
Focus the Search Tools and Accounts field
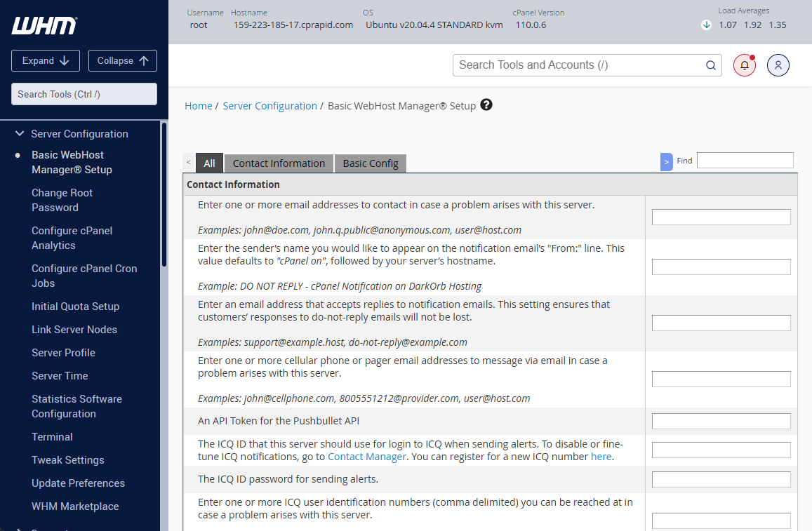pyautogui.click(x=587, y=65)
